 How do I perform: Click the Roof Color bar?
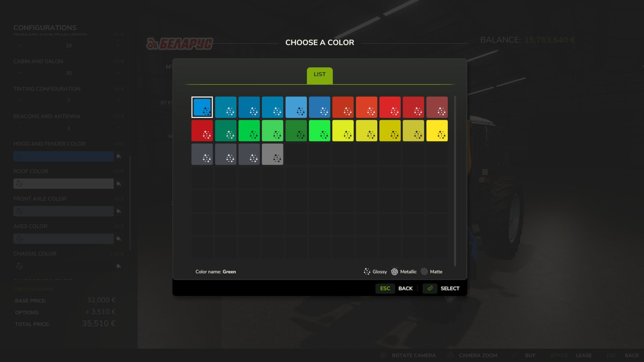63,184
